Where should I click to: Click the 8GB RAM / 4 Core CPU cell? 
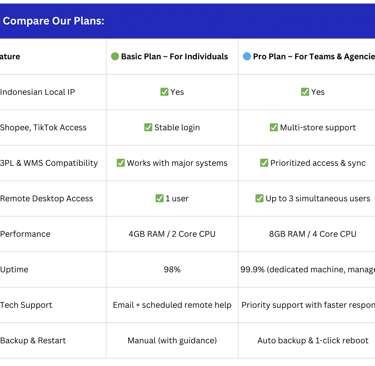click(x=313, y=234)
